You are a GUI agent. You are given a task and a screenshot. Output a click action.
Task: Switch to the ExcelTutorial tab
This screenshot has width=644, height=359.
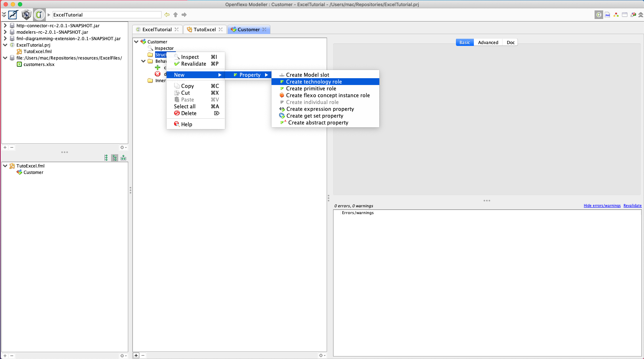pyautogui.click(x=157, y=29)
